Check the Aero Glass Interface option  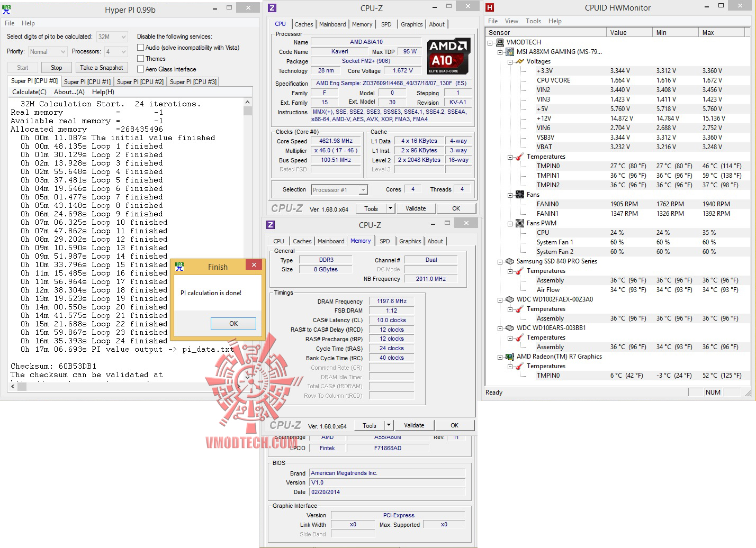(x=141, y=69)
